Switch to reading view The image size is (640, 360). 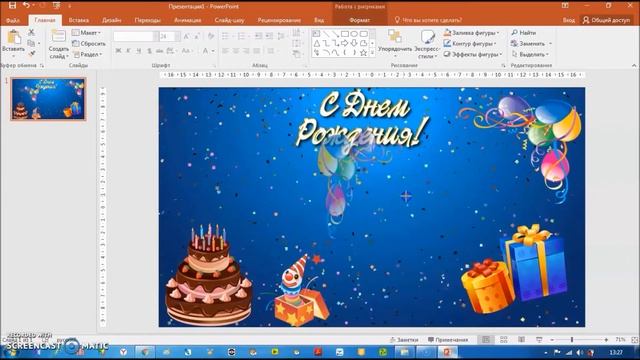pos(522,340)
